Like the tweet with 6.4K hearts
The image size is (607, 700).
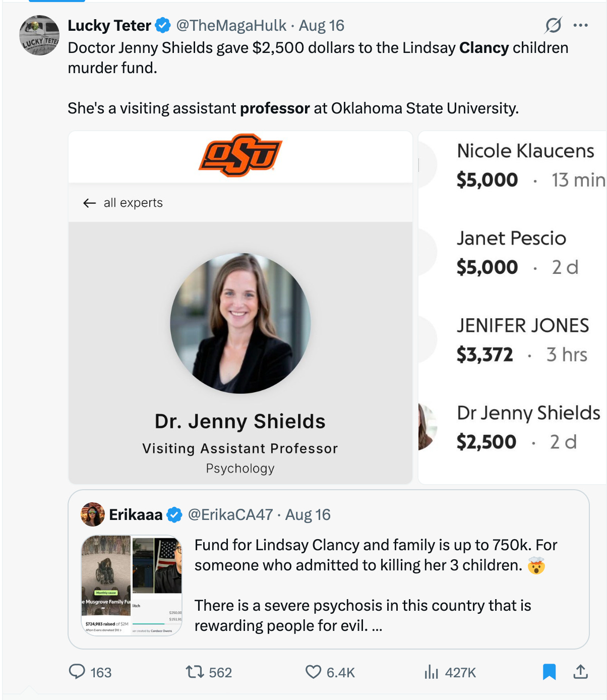313,672
